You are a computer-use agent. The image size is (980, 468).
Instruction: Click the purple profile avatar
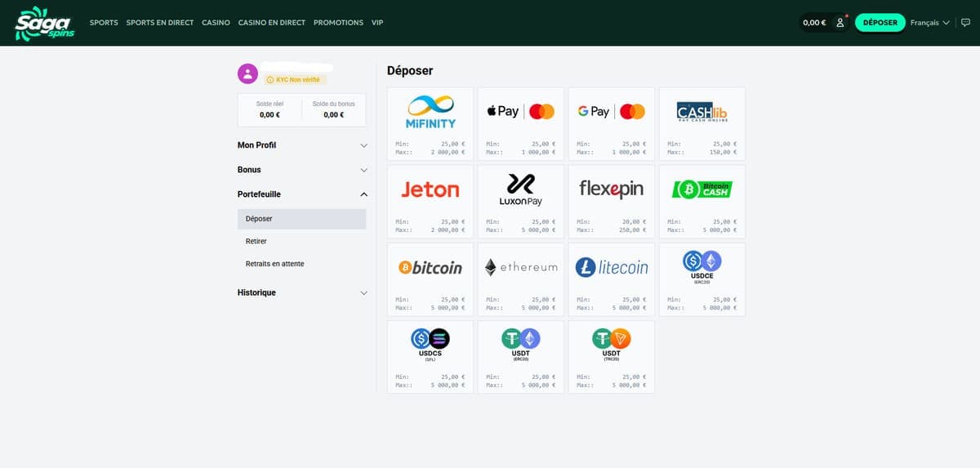247,74
